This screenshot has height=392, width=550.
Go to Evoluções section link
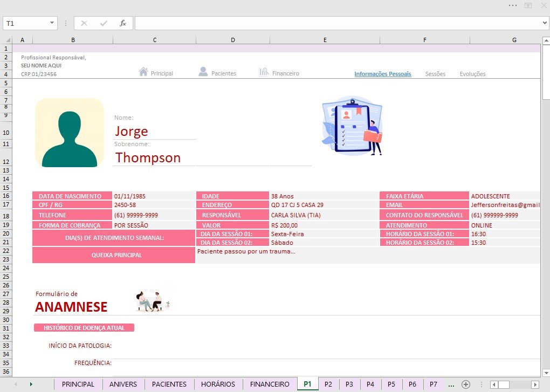tap(472, 74)
